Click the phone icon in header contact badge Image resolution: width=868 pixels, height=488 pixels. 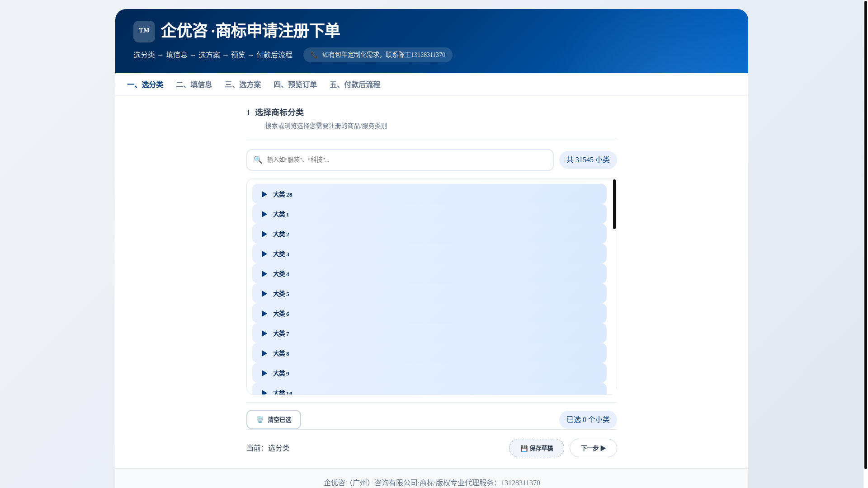314,55
